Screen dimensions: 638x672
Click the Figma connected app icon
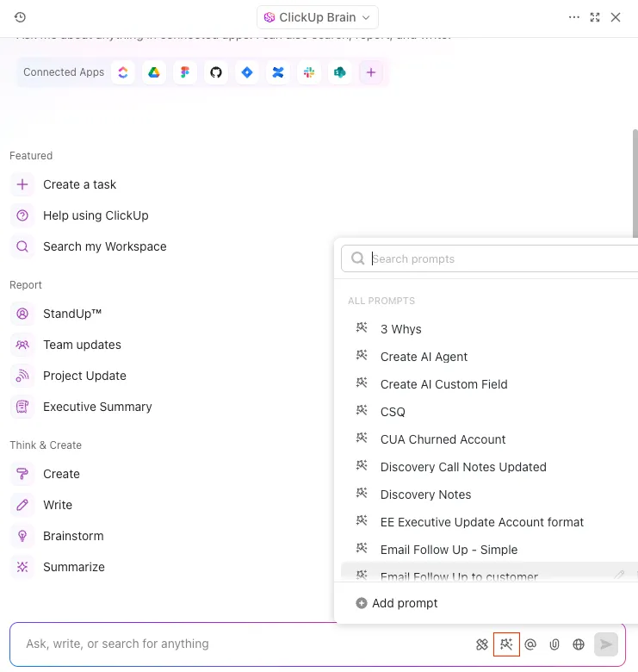tap(185, 72)
